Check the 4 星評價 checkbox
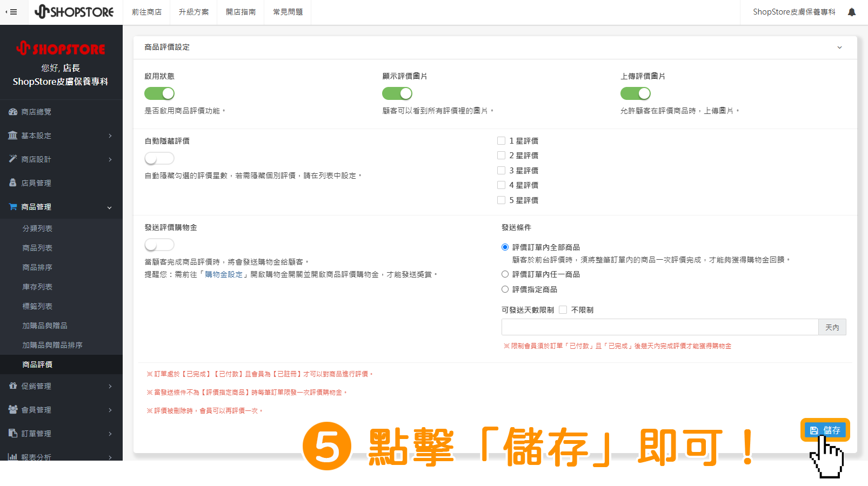 coord(501,185)
